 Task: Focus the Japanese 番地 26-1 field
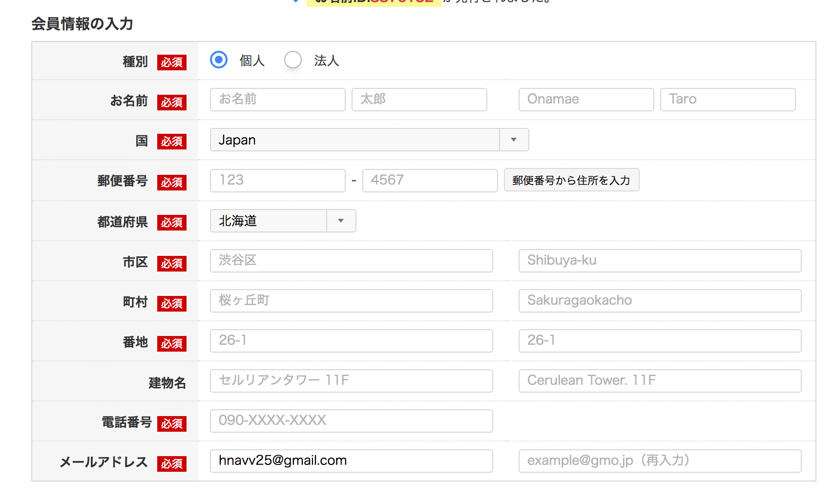351,341
